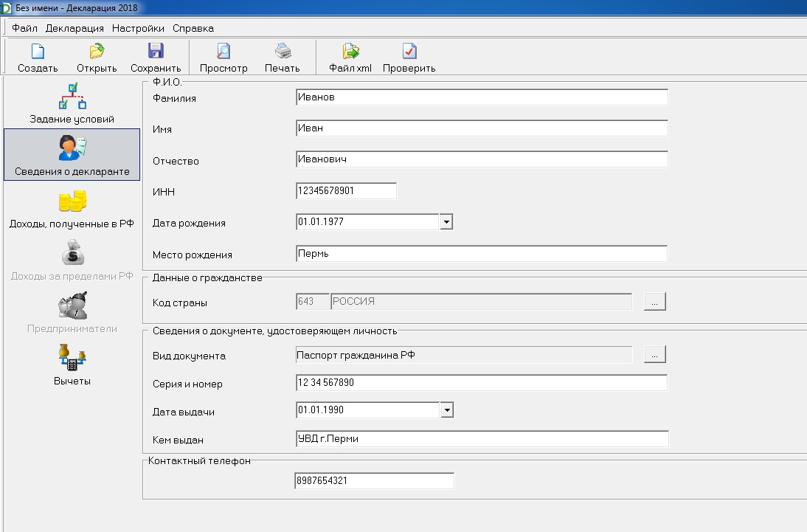Click the Данные о гражданстве group title

pyautogui.click(x=207, y=278)
